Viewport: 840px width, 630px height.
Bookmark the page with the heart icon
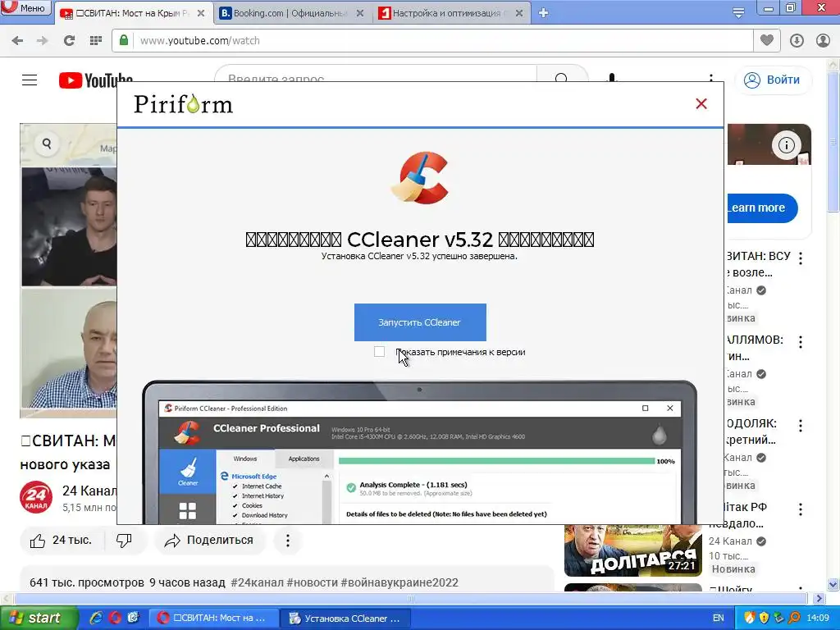767,40
